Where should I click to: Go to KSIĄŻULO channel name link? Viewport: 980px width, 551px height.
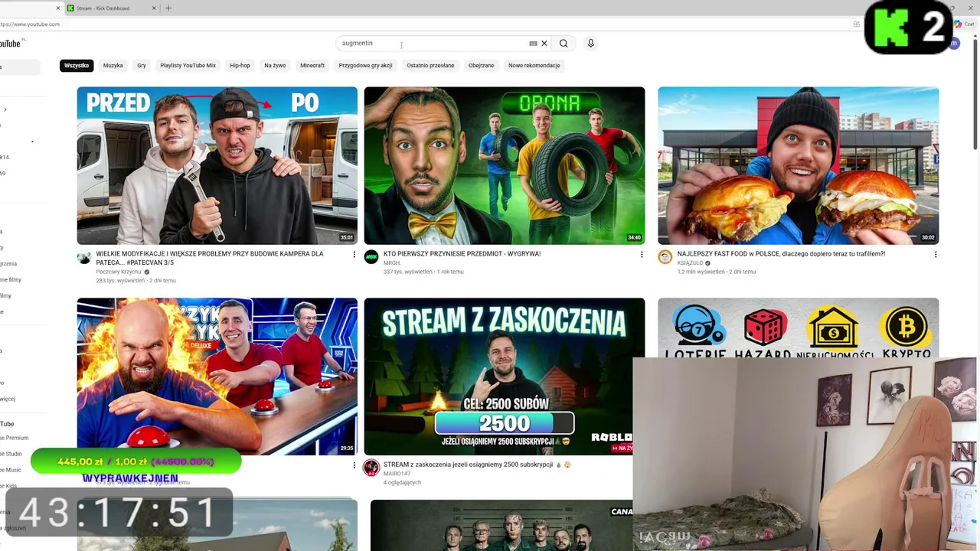[x=691, y=263]
